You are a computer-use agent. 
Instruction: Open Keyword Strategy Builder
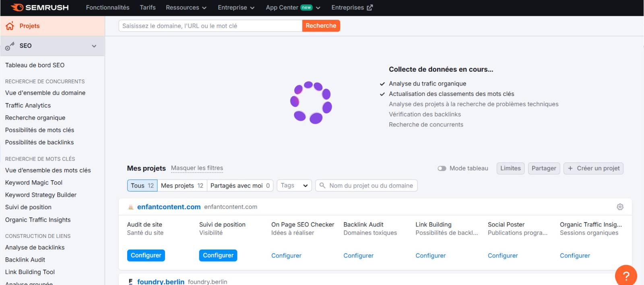tap(41, 195)
